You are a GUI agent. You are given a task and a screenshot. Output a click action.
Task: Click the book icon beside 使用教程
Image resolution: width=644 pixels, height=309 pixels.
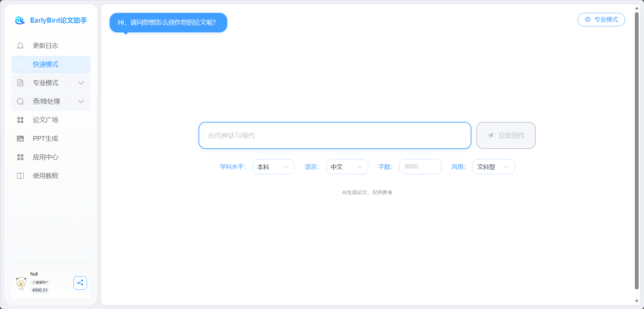20,176
